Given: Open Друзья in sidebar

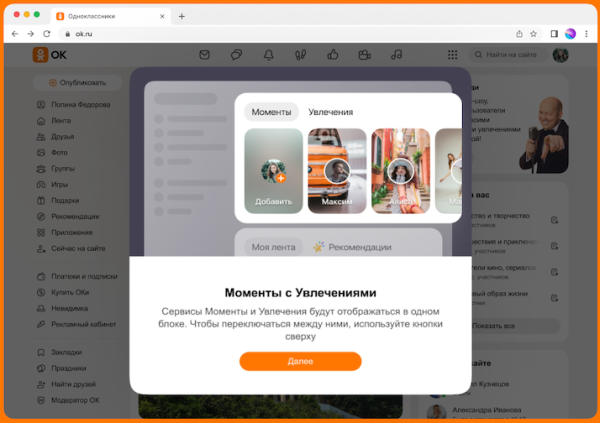Looking at the screenshot, I should (x=55, y=137).
